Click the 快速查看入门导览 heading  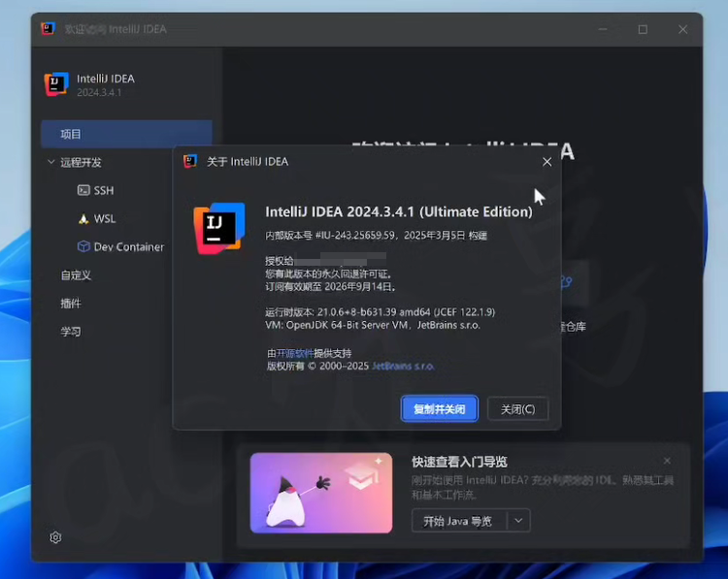point(459,462)
